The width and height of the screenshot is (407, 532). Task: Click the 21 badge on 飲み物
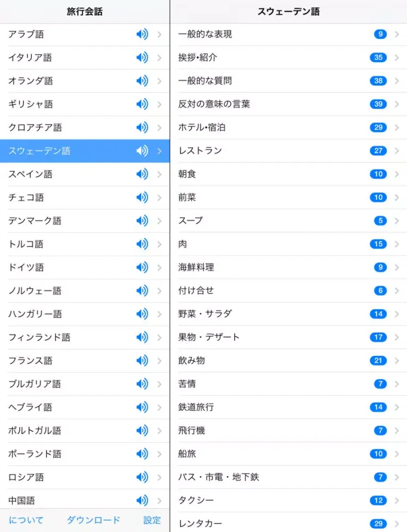coord(378,361)
